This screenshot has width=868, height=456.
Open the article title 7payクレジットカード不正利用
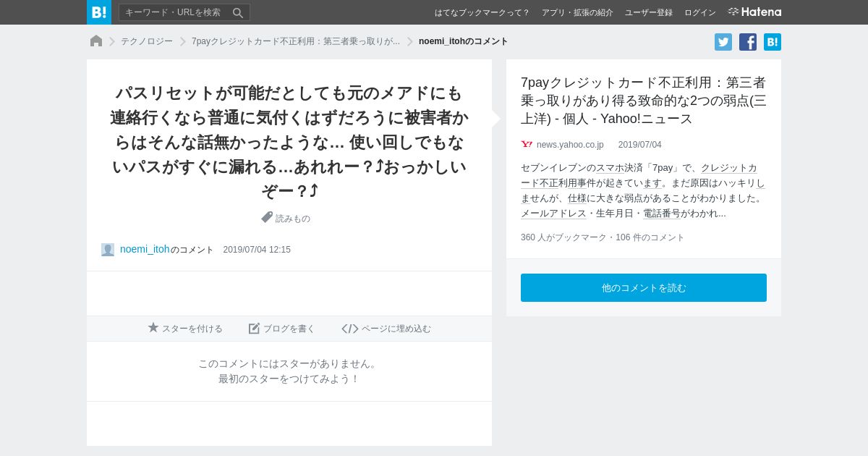pos(643,101)
